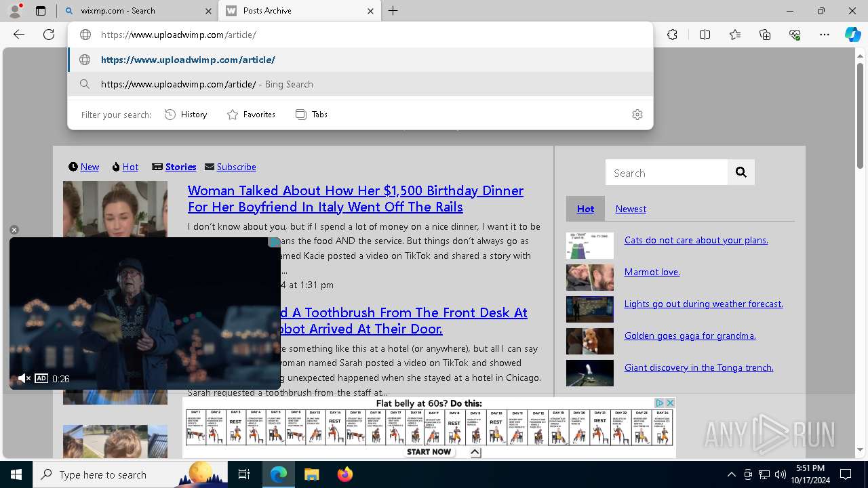Click in the address bar URL field
Screen dimensions: 868x488
(x=360, y=35)
